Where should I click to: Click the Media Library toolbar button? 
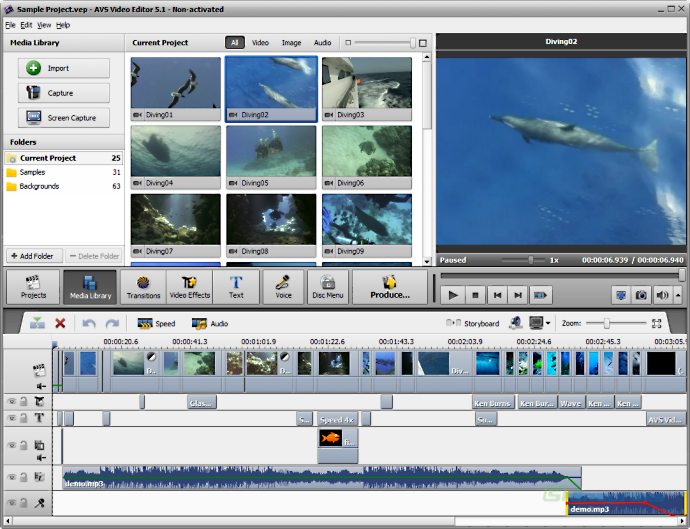coord(90,287)
